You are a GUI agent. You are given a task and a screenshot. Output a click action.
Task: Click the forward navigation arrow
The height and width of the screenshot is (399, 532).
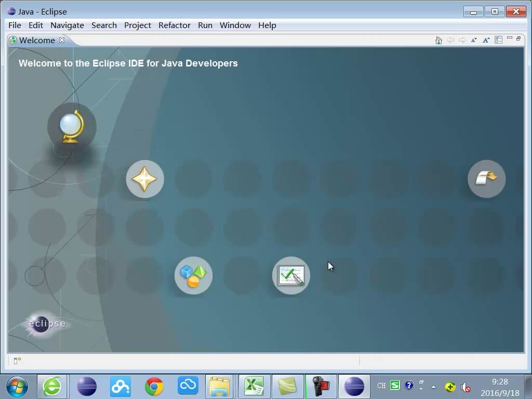(x=462, y=40)
